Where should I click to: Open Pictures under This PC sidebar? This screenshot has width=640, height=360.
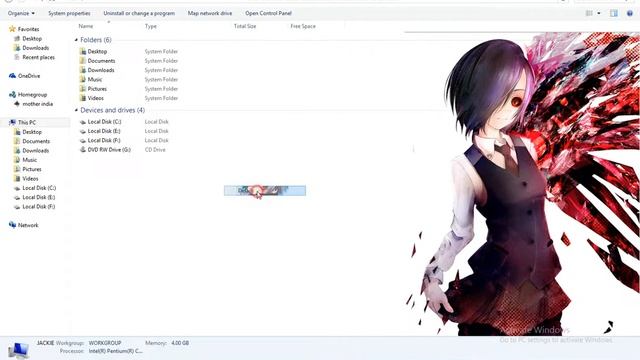[32, 169]
